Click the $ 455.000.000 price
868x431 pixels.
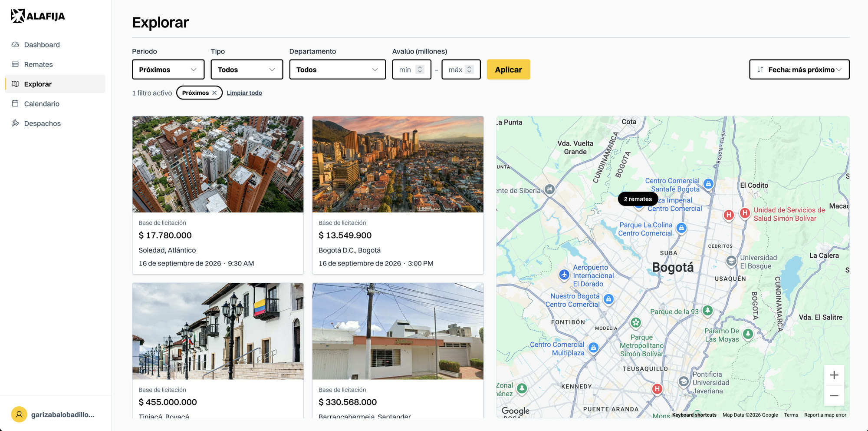[x=168, y=402]
